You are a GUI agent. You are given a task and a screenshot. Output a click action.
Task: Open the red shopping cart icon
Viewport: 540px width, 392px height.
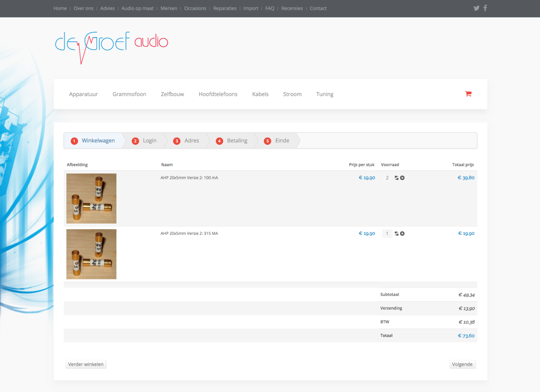468,94
